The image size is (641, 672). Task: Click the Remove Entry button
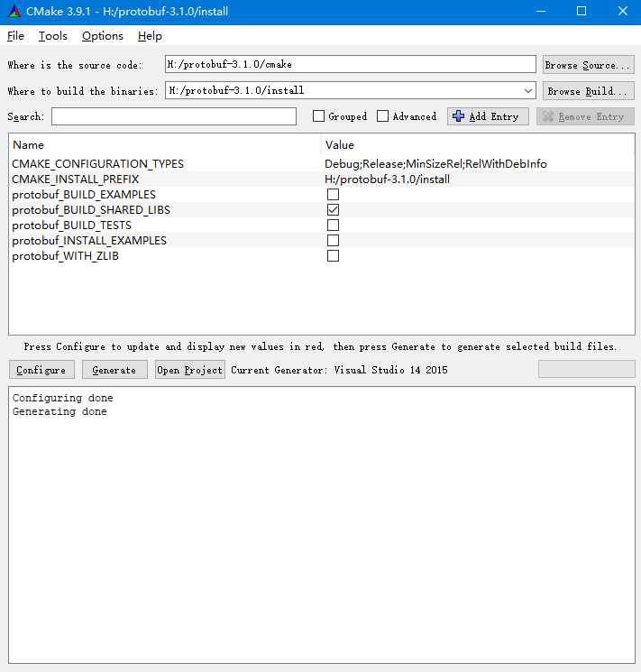pos(585,116)
